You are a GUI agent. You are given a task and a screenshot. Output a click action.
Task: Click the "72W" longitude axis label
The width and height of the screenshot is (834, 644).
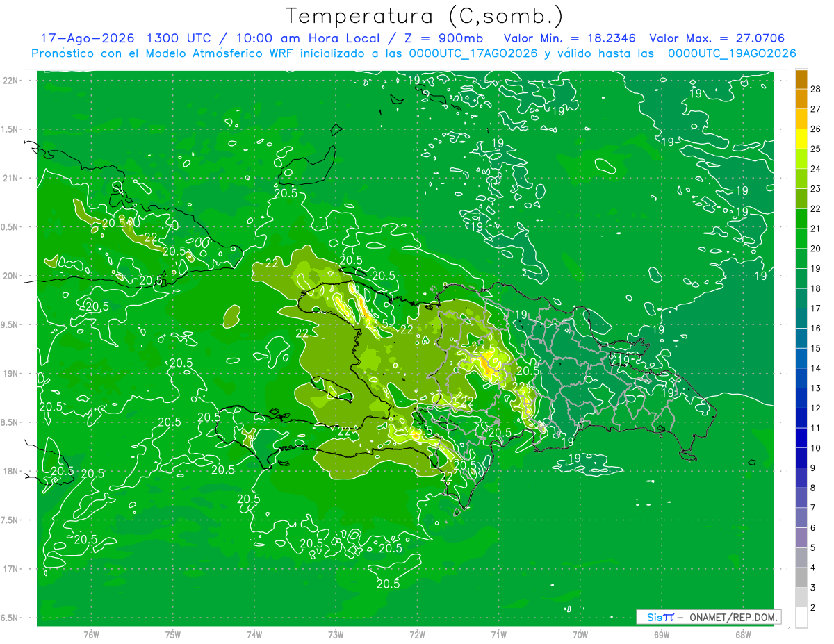tap(418, 634)
